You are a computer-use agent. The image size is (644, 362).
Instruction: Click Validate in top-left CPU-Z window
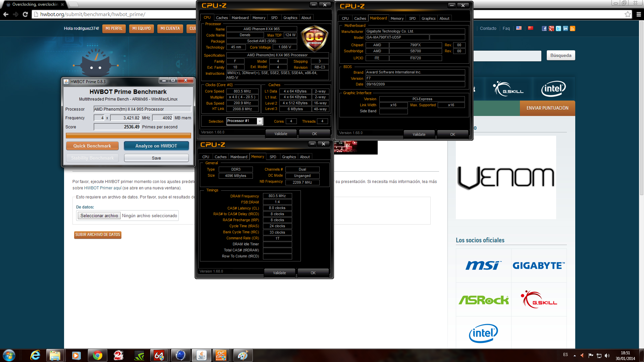click(x=281, y=134)
